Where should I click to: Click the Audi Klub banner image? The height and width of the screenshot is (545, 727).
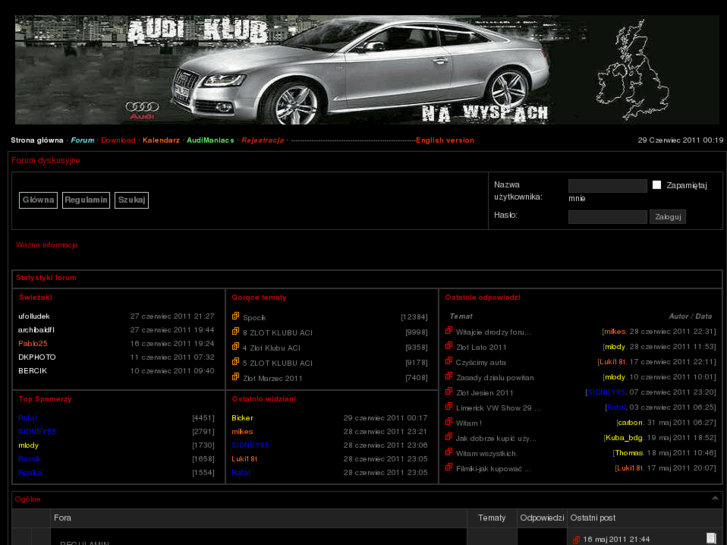tap(363, 70)
